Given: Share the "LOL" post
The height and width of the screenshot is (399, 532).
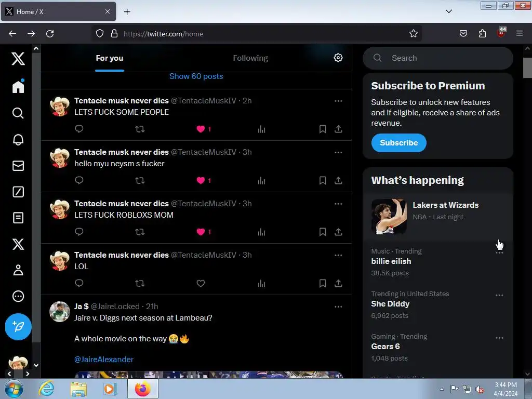Looking at the screenshot, I should (x=338, y=283).
